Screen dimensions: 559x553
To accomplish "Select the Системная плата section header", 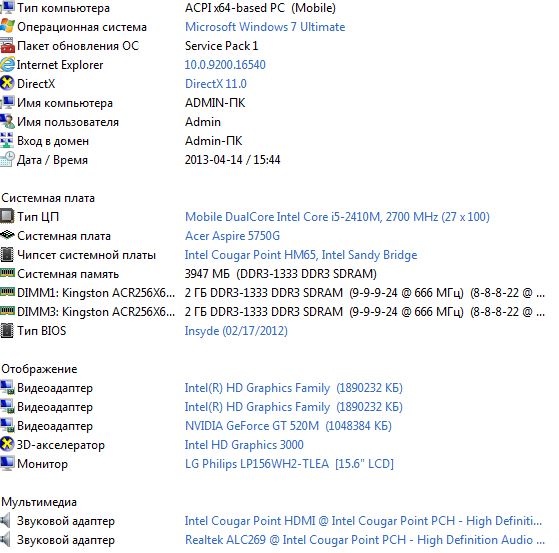I will coord(48,198).
